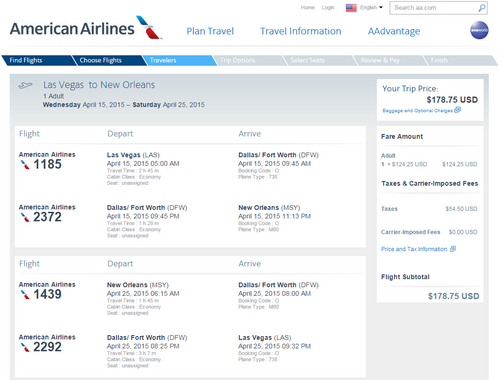500x380 pixels.
Task: Open the AAdvantage menu
Action: pyautogui.click(x=394, y=31)
